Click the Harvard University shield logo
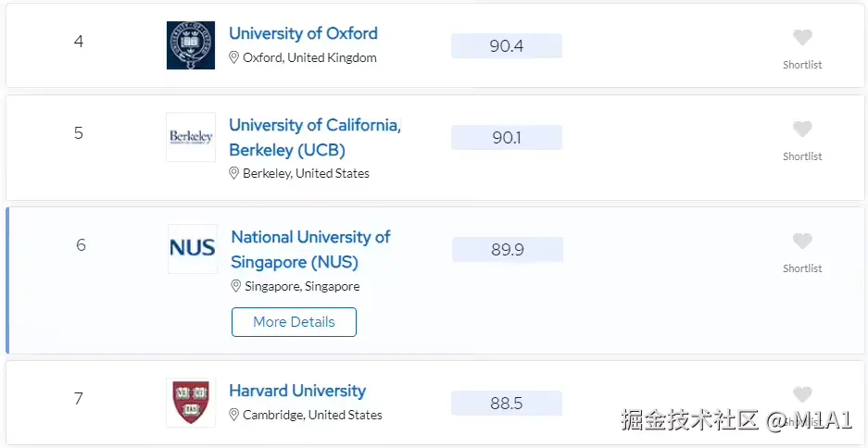868x448 pixels. 191,403
